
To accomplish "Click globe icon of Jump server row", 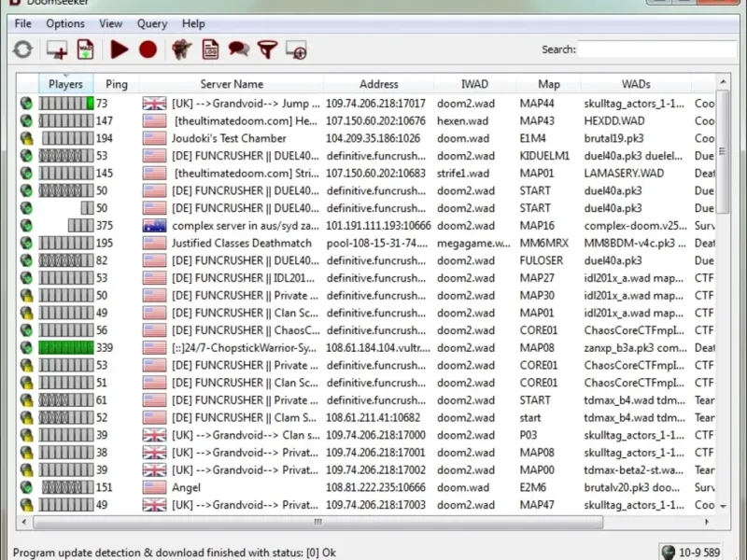I will [x=27, y=104].
